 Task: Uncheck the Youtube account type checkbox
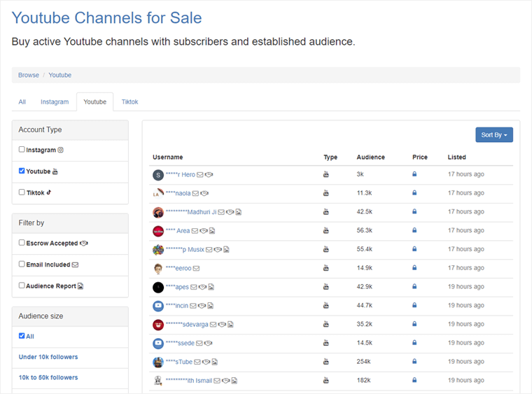tap(22, 171)
